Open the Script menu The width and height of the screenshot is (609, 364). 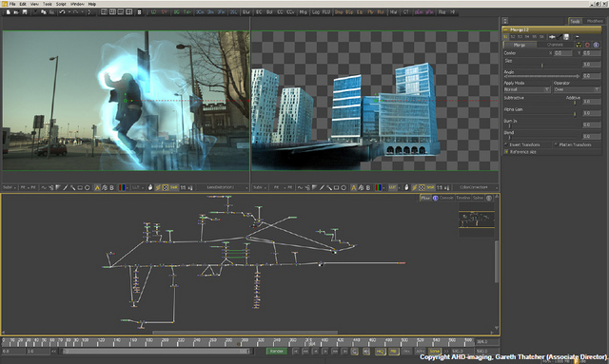pyautogui.click(x=61, y=4)
